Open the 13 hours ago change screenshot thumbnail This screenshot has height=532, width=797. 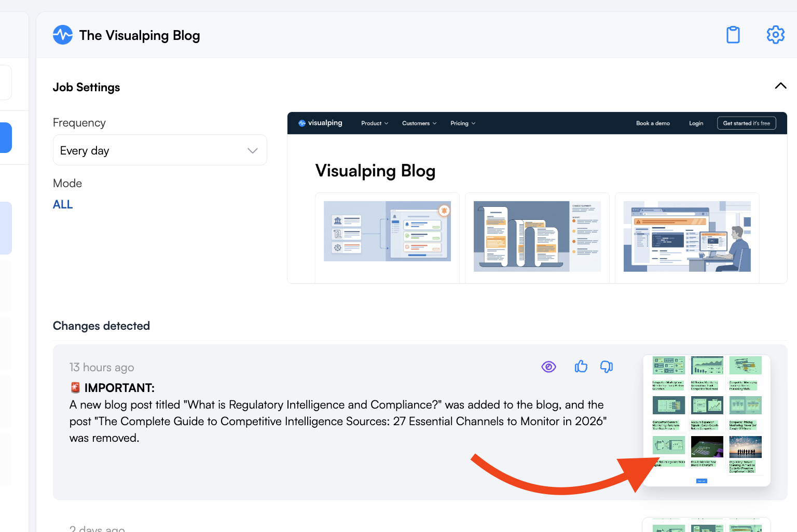(706, 420)
